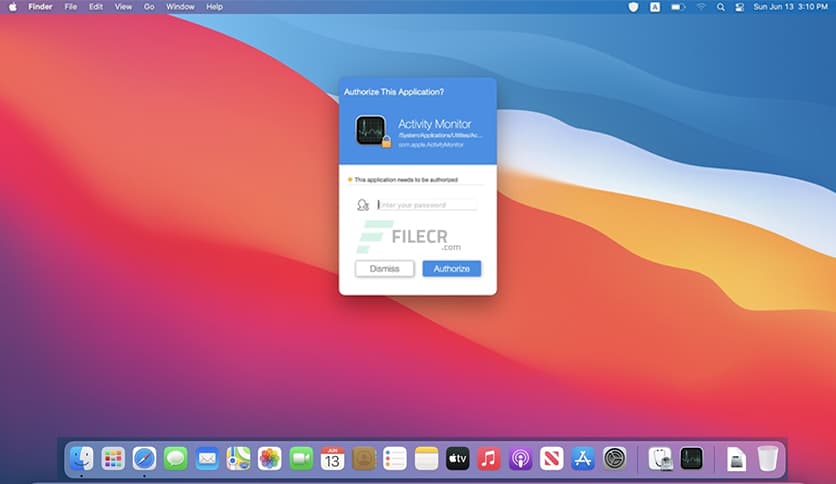Click the /System/Applications/Utilities path text
This screenshot has height=484, width=836.
tap(440, 135)
